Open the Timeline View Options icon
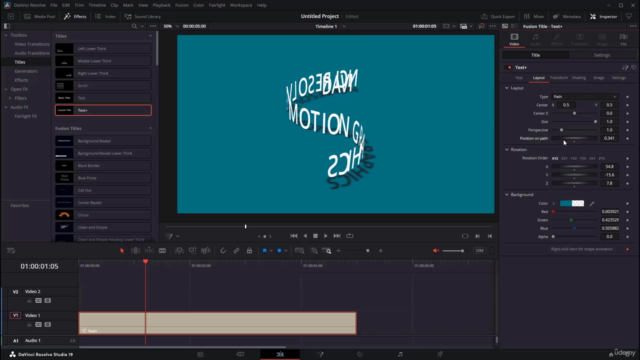 coord(11,251)
